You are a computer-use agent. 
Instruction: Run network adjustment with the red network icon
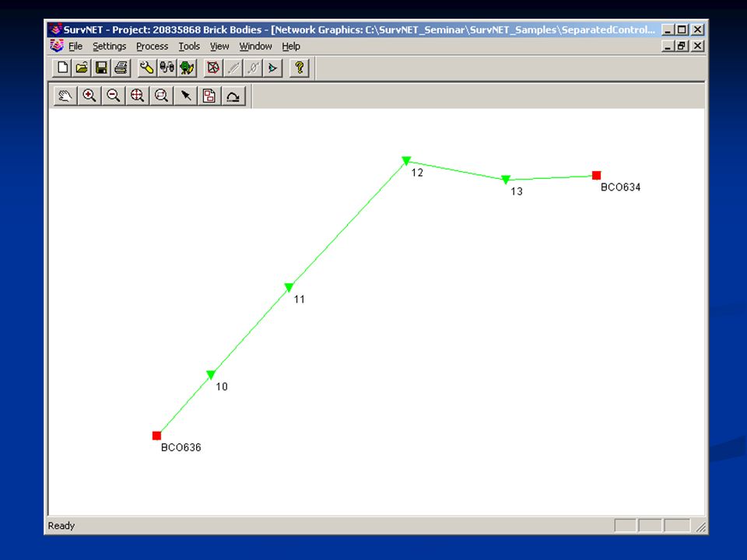(x=213, y=68)
